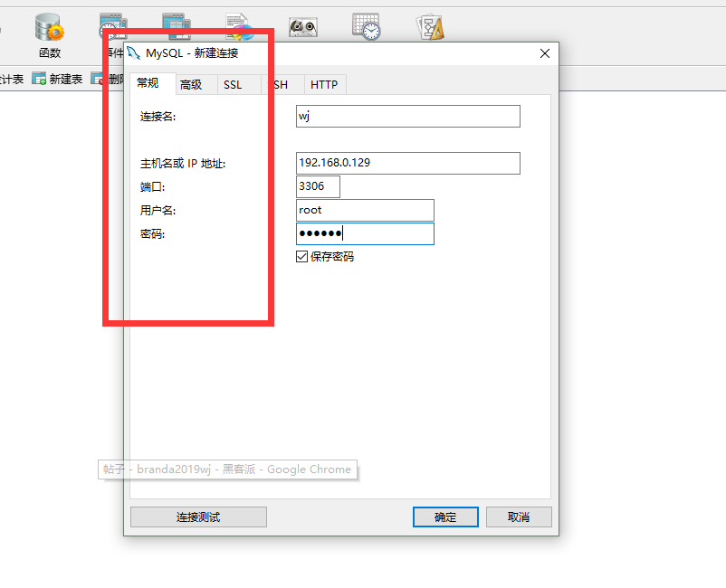Open the backup cassette tape icon
The width and height of the screenshot is (726, 588).
coord(303,27)
